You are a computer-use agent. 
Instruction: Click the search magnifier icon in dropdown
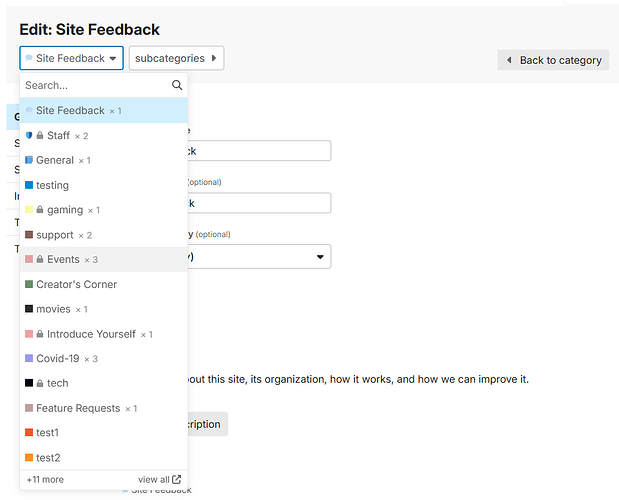click(177, 85)
